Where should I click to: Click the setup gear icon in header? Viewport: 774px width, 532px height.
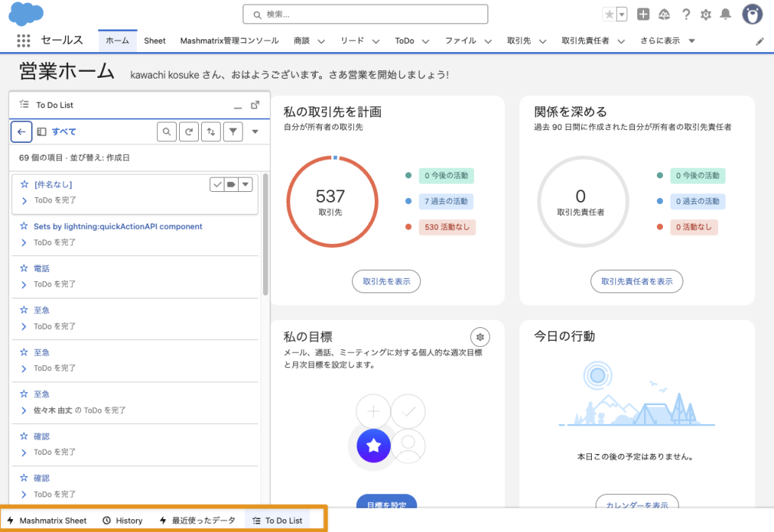point(706,14)
